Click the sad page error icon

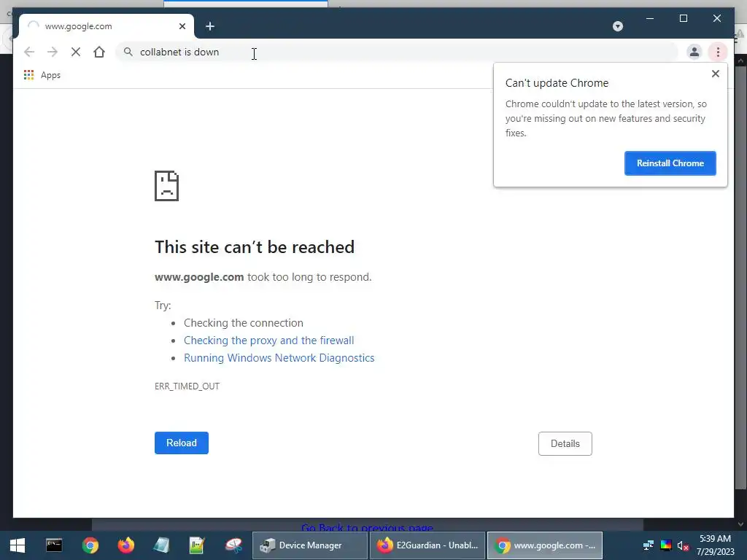pos(167,186)
